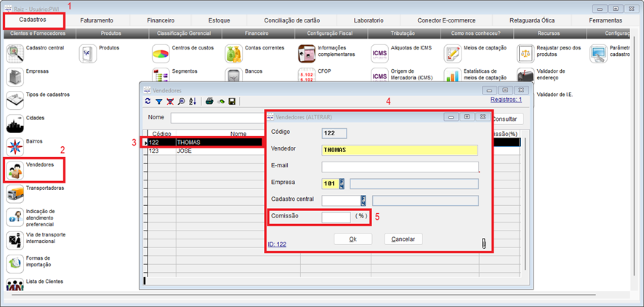Open the Estoque tab
644x307 pixels.
(x=219, y=20)
